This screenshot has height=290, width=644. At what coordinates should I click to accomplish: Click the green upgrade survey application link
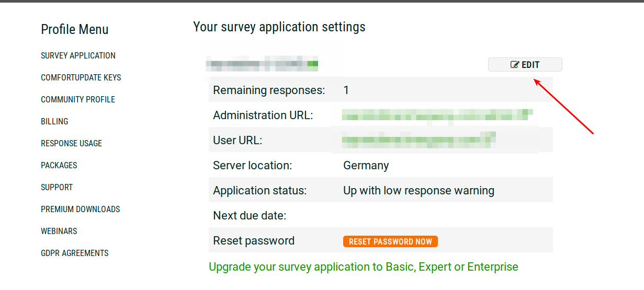click(363, 267)
